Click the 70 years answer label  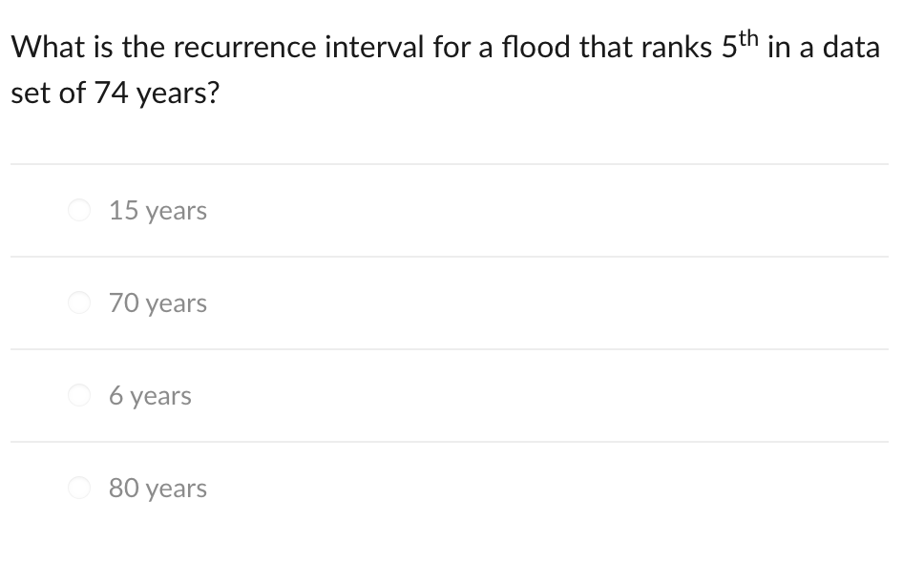point(157,302)
